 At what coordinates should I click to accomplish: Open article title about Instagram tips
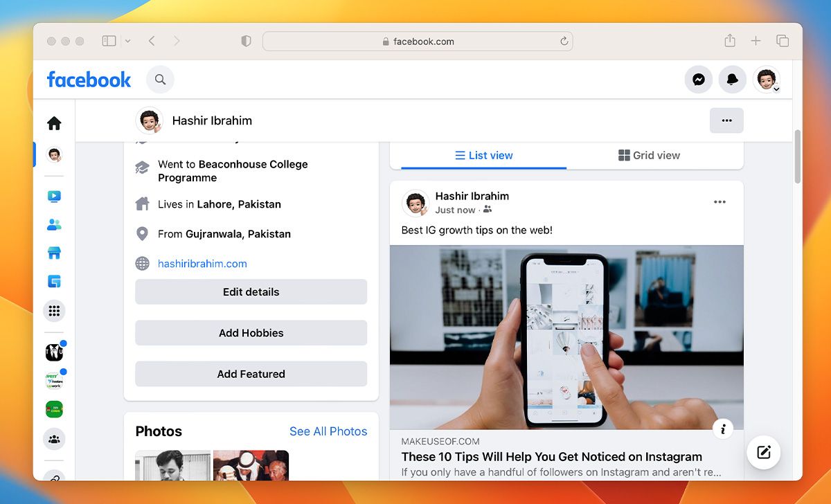click(x=551, y=457)
